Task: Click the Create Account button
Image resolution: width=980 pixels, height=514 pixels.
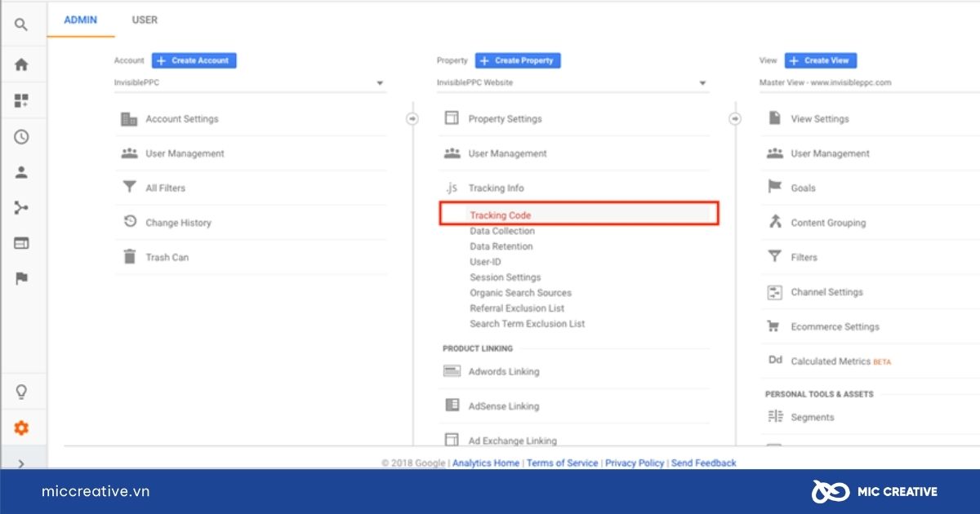Action: point(194,60)
